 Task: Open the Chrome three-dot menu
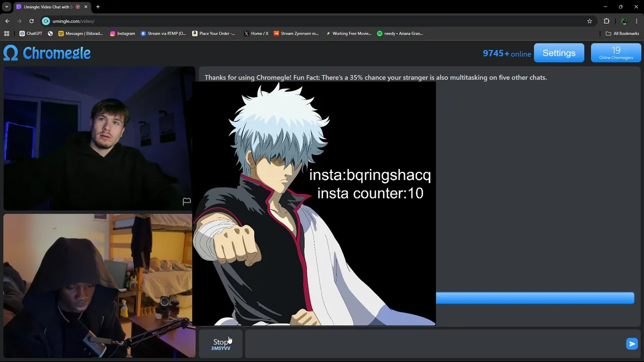click(x=636, y=21)
